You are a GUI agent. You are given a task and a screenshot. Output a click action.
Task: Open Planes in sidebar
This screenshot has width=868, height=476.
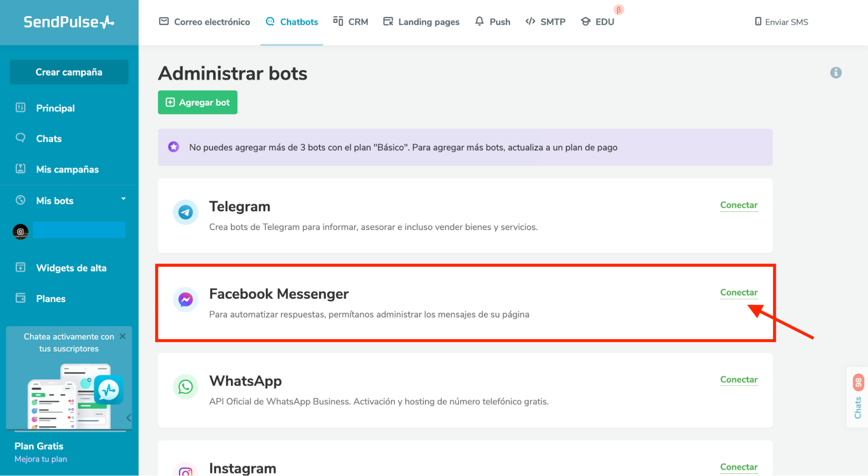pos(51,299)
